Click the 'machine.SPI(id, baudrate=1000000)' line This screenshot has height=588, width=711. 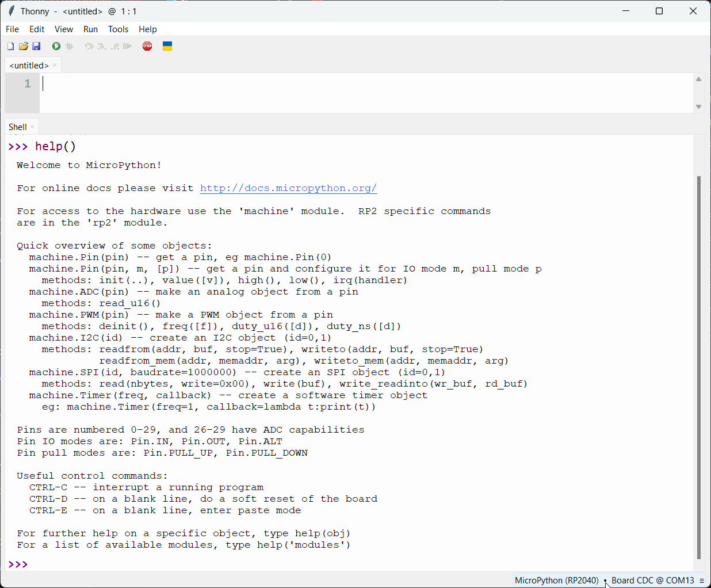click(238, 372)
